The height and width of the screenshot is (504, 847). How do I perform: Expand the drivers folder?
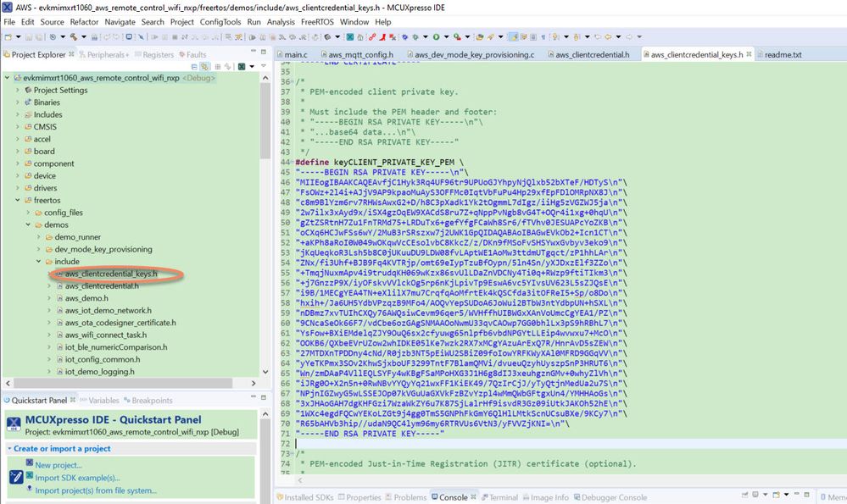tap(18, 188)
